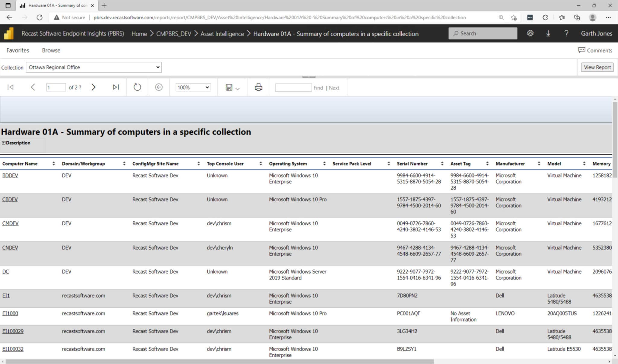Download the report file

[548, 33]
